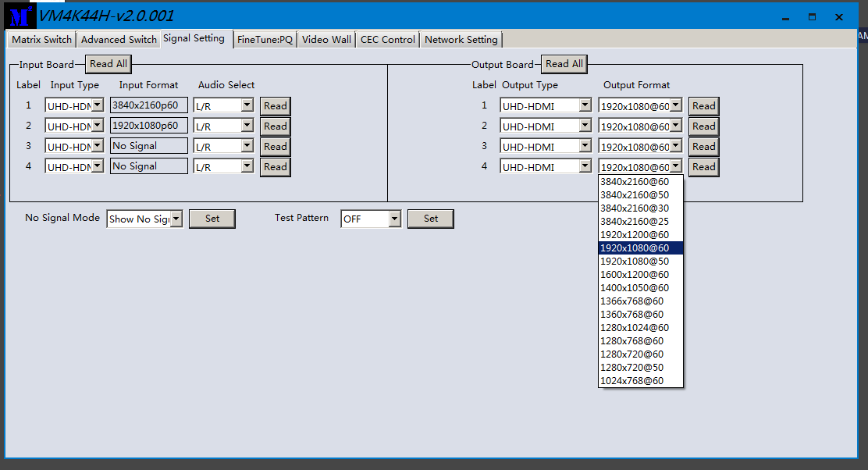Click Set button next to No Signal Mode
The width and height of the screenshot is (868, 470).
point(212,219)
